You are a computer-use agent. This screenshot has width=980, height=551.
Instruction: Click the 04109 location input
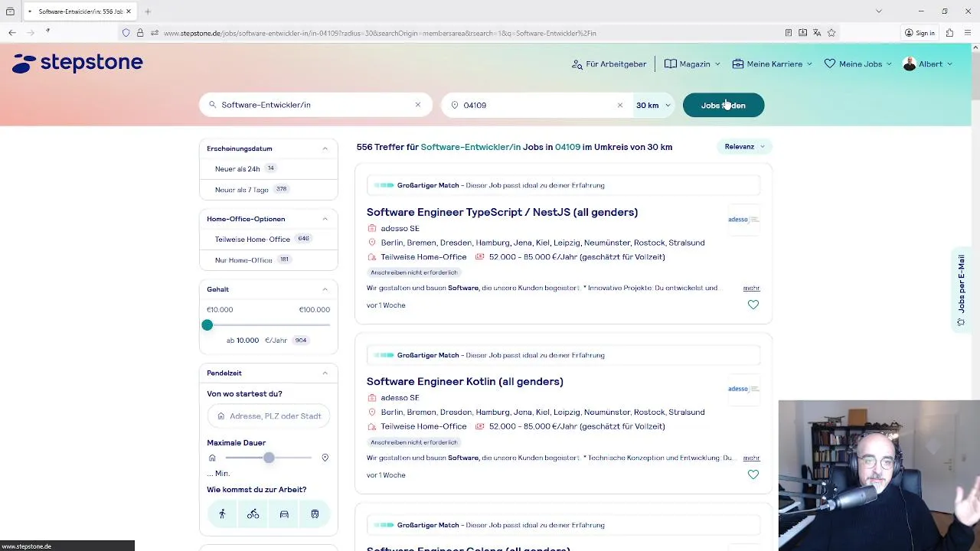tap(536, 105)
